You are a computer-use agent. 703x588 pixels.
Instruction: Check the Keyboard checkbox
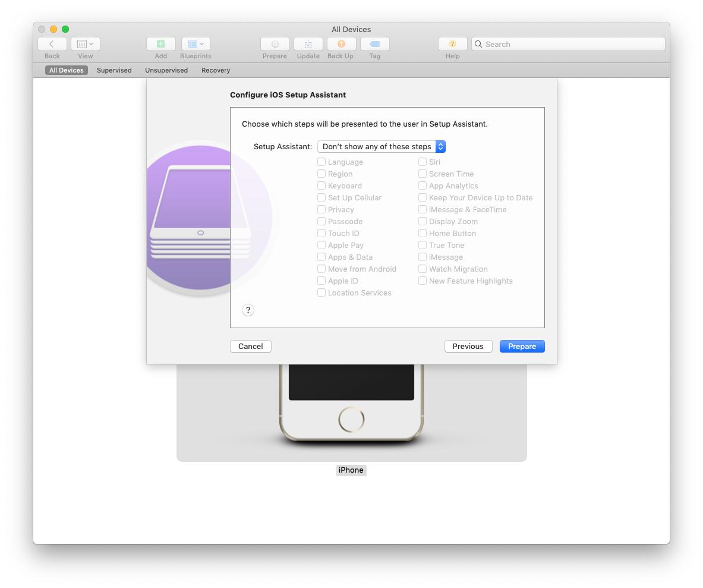[x=321, y=185]
